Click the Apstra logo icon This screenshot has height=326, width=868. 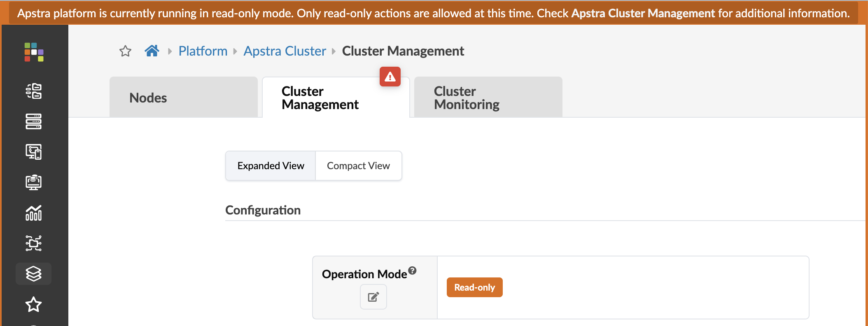coord(34,52)
